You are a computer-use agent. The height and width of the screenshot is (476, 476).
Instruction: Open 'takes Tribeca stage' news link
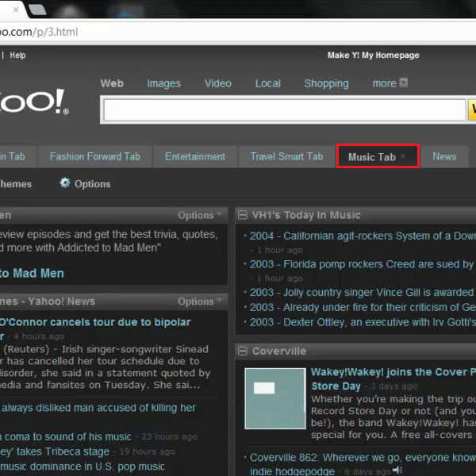click(x=55, y=451)
